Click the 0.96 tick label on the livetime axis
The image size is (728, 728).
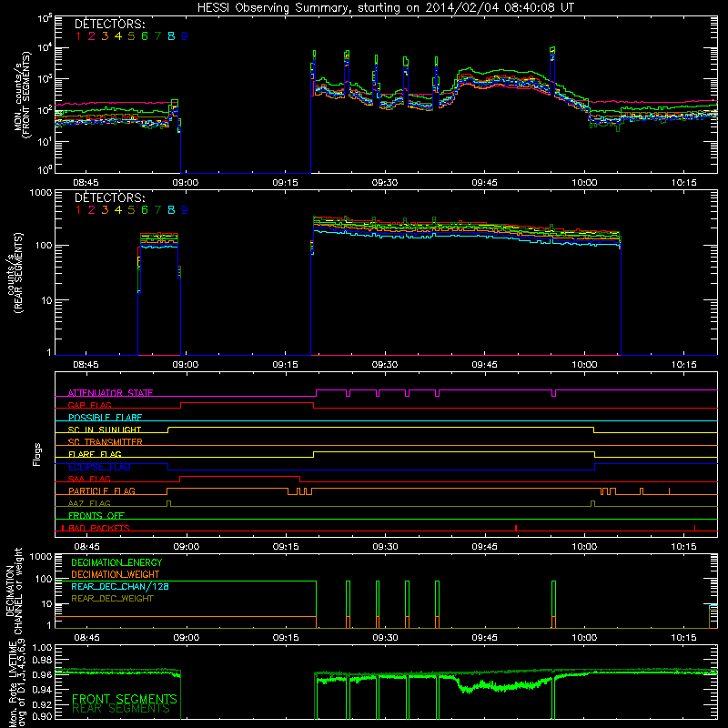tap(41, 674)
